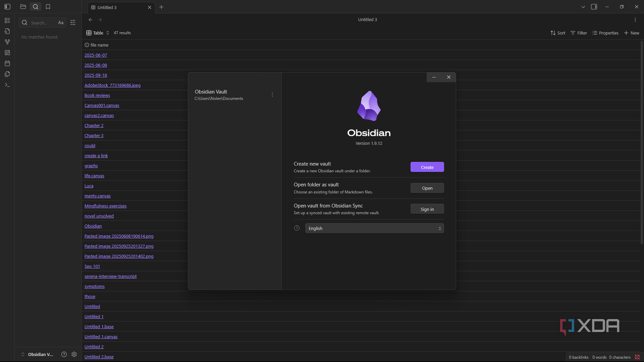The width and height of the screenshot is (644, 362).
Task: Select the search magnifier tab icon
Action: click(36, 7)
